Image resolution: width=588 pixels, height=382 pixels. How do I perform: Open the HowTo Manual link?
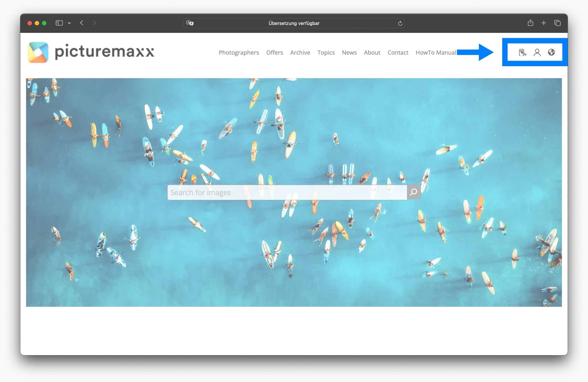(436, 52)
